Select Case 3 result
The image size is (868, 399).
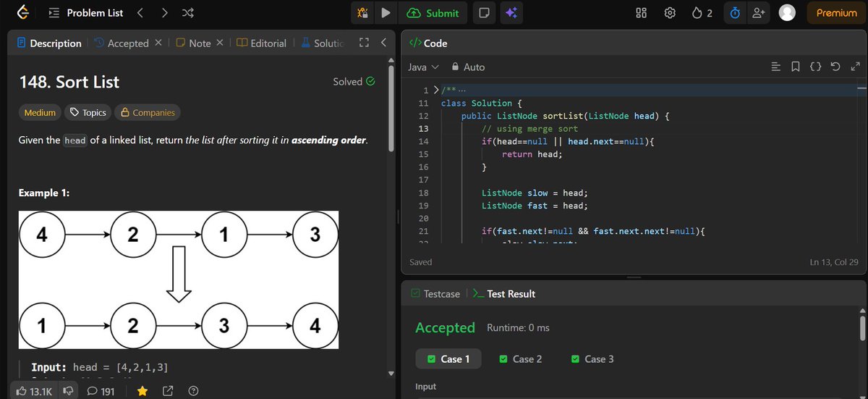click(592, 359)
